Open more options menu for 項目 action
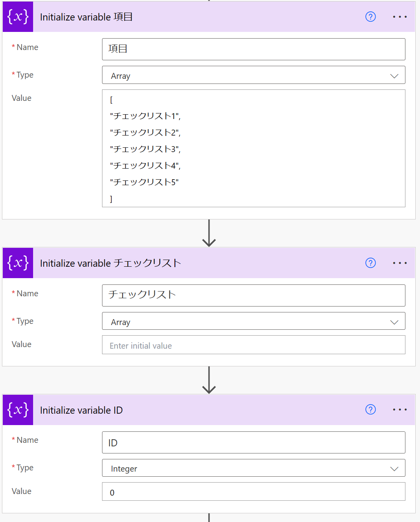420x522 pixels. point(400,17)
